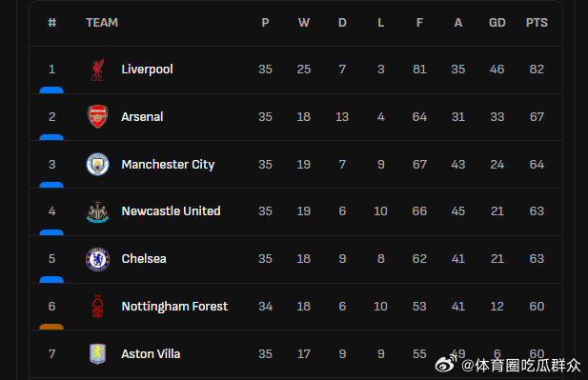The width and height of the screenshot is (588, 380).
Task: Sort table by GD column header
Action: [497, 23]
